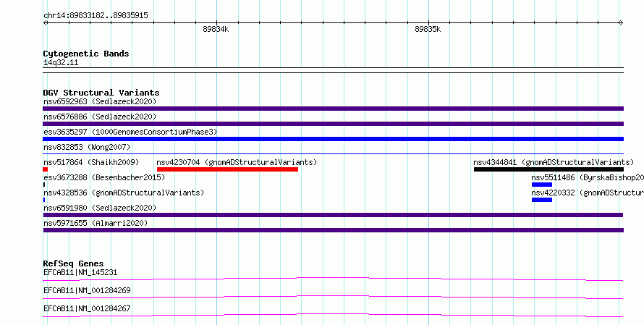Select the small red bar under nsv517864
The image size is (644, 325).
[x=45, y=169]
